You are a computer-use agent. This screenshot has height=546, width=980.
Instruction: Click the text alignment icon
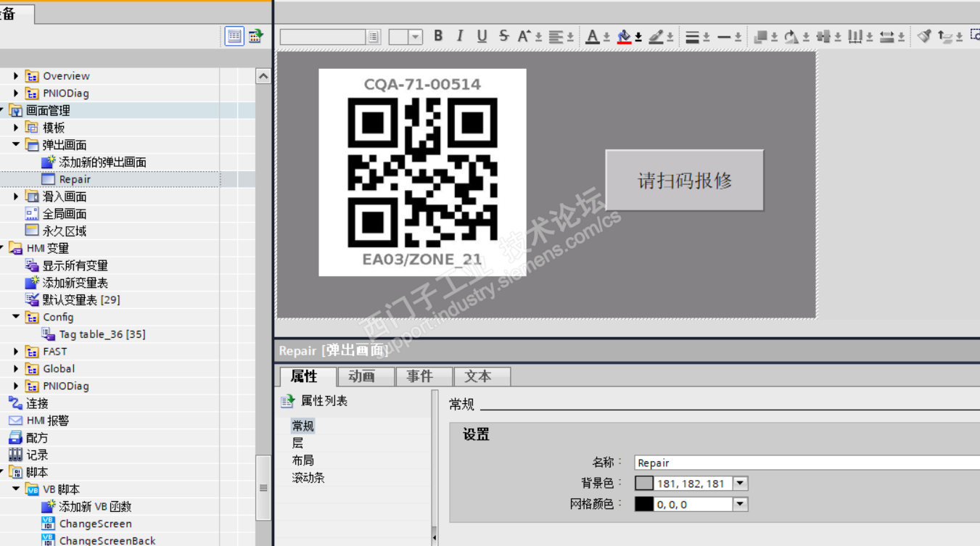556,36
